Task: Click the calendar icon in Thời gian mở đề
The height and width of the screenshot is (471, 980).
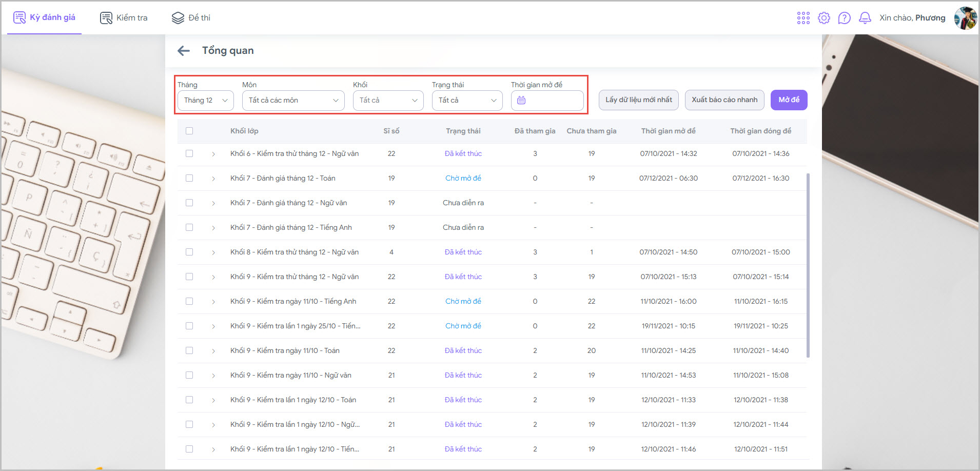Action: coord(521,101)
